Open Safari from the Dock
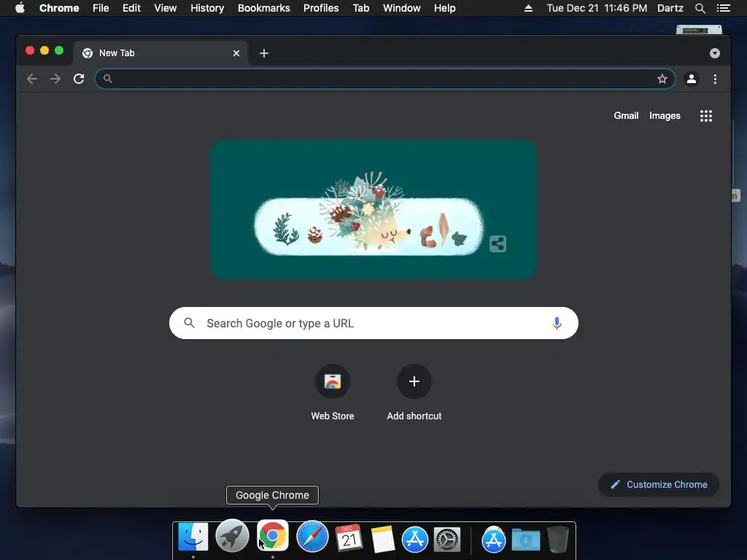The height and width of the screenshot is (560, 747). (x=312, y=537)
